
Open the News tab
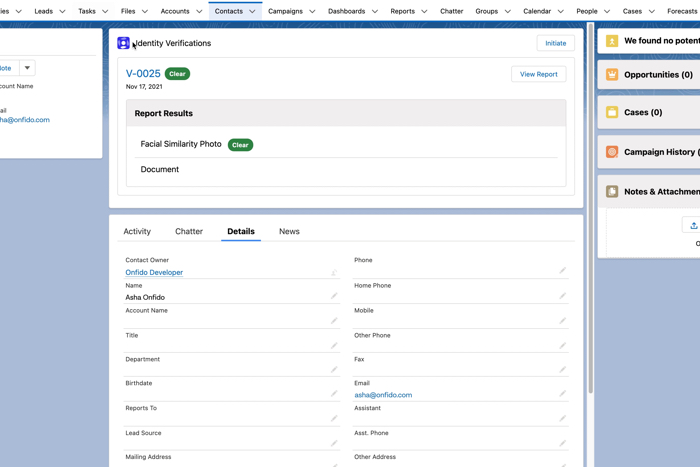289,231
